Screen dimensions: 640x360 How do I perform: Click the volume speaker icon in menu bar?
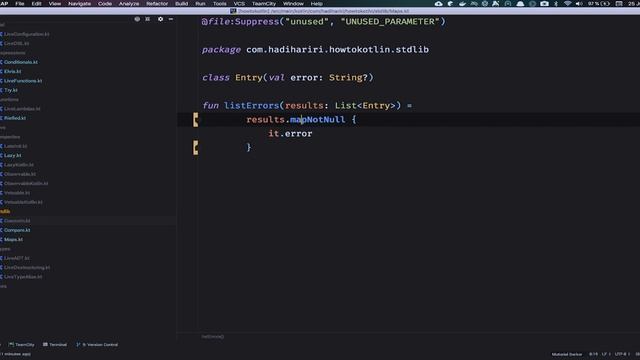point(579,4)
